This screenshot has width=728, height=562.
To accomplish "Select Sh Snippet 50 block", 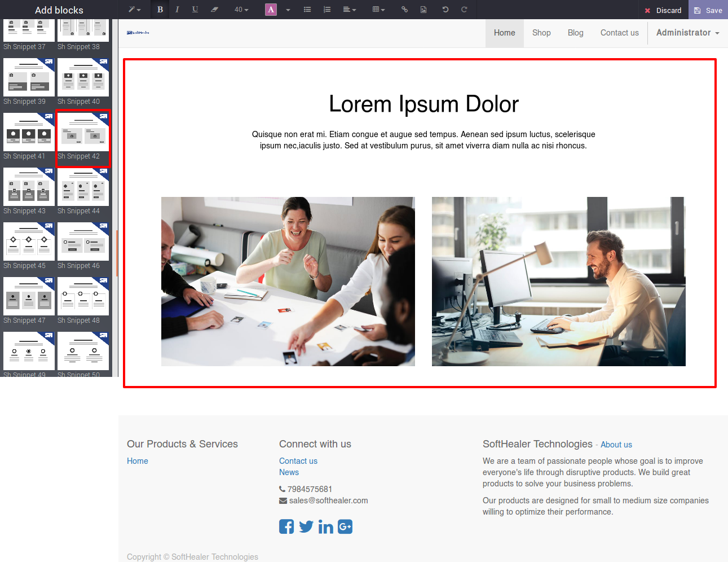I will 83,354.
